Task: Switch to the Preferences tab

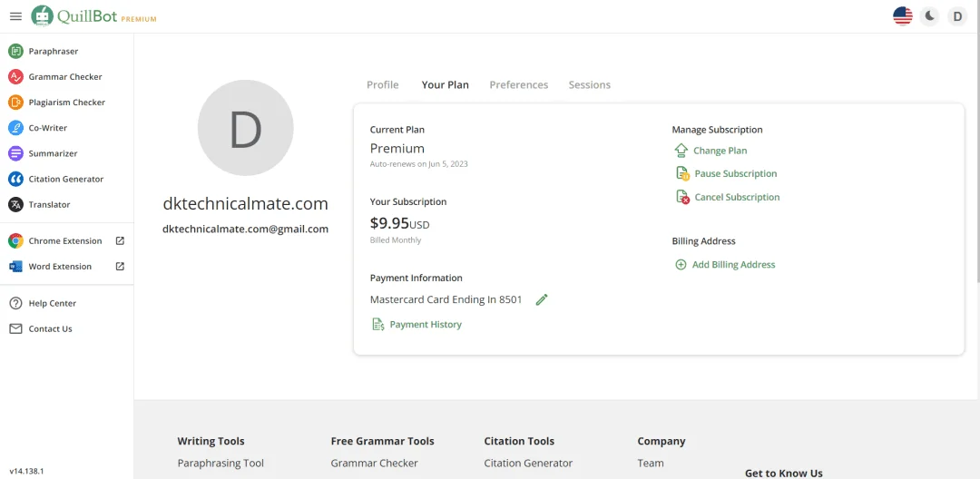Action: (519, 85)
